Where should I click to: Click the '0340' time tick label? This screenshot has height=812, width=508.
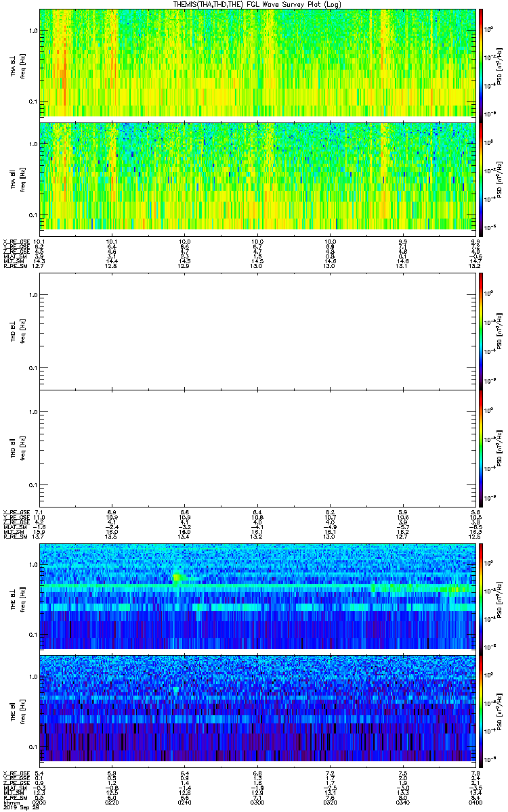(x=402, y=803)
